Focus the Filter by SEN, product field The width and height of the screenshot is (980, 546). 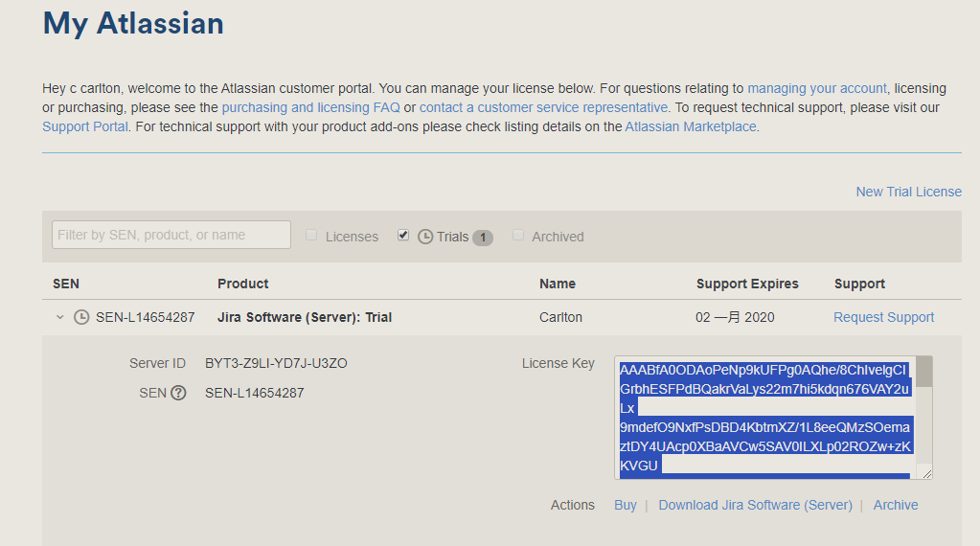171,235
